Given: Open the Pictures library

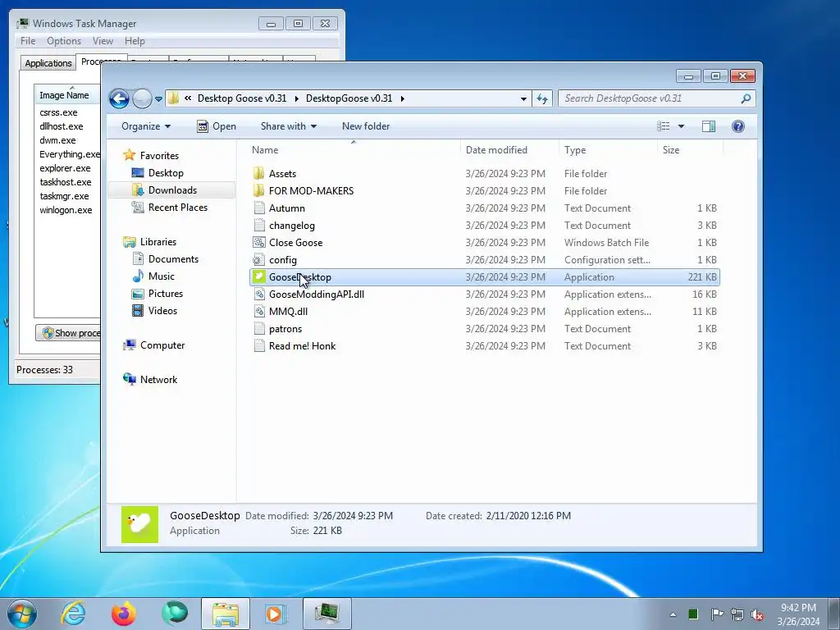Looking at the screenshot, I should tap(166, 294).
